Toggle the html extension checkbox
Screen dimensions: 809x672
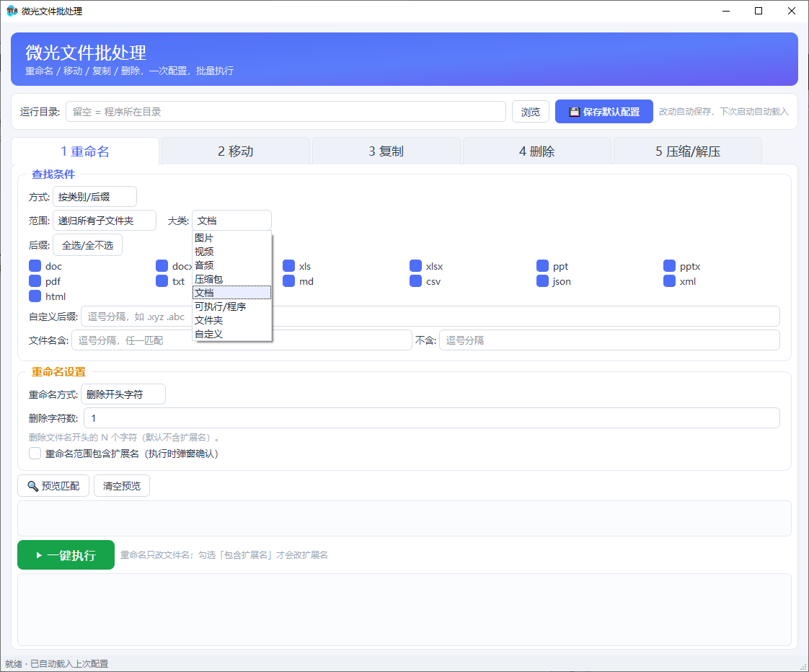(35, 296)
